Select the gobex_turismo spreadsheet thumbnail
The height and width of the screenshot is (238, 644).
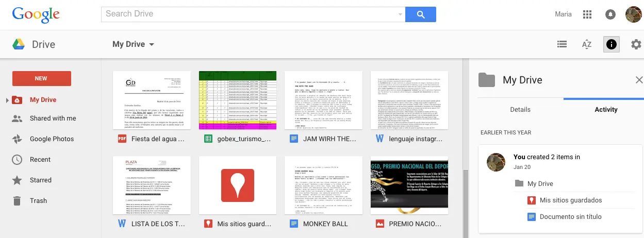238,100
